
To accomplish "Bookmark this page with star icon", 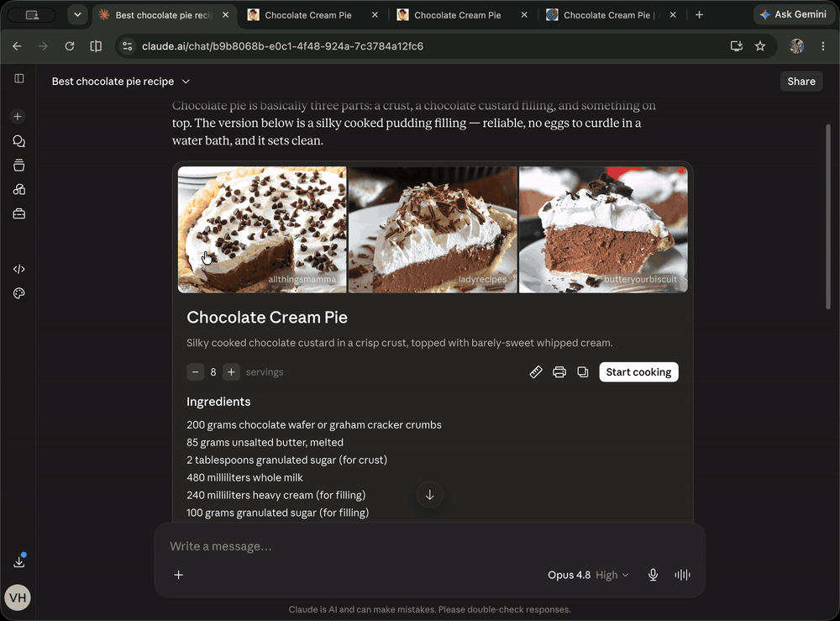I will [x=760, y=46].
